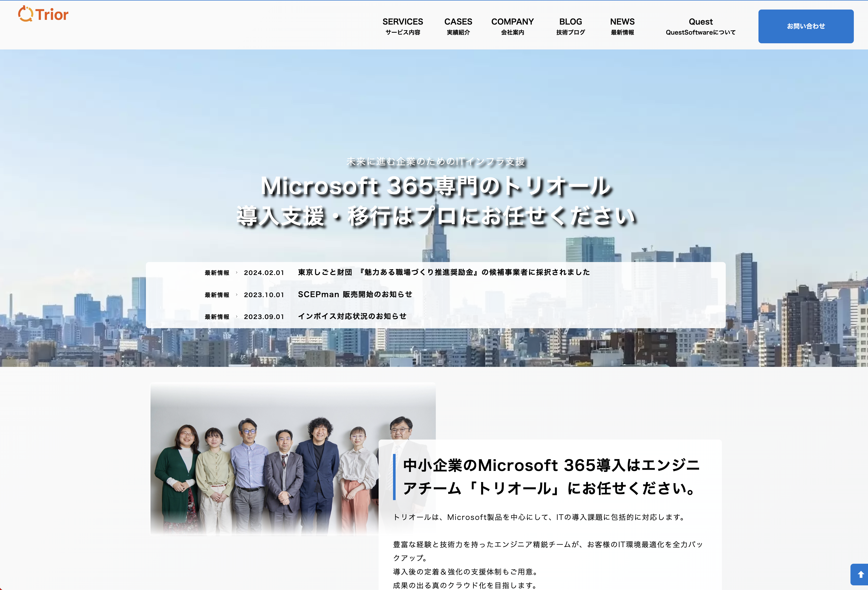868x590 pixels.
Task: Click the 最新情報 tag beside 2023.09.01
Action: click(x=217, y=317)
